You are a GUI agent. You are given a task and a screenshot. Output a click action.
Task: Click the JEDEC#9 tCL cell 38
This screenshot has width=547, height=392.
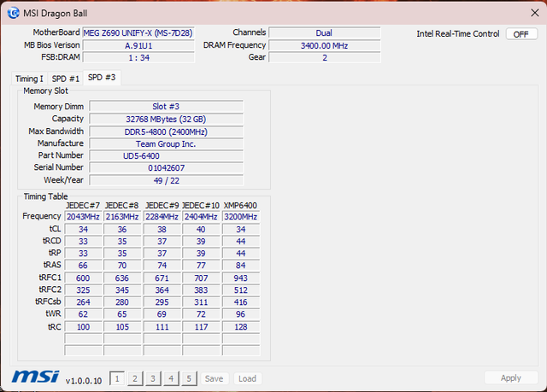pyautogui.click(x=162, y=229)
